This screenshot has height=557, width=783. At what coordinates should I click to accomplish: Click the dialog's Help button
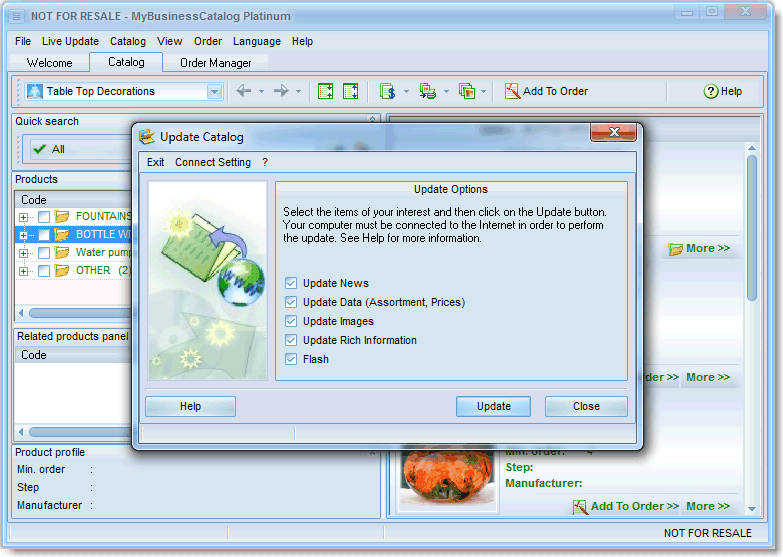point(190,406)
